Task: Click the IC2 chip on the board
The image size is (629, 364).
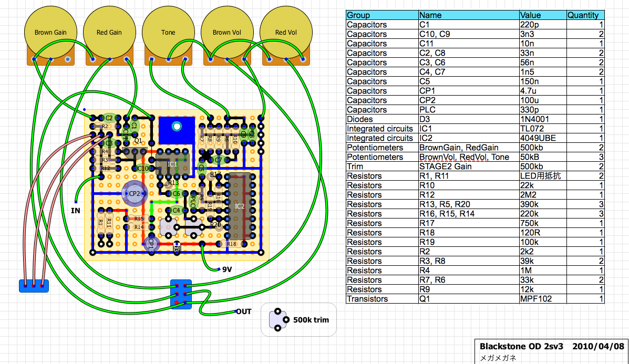Action: [240, 206]
